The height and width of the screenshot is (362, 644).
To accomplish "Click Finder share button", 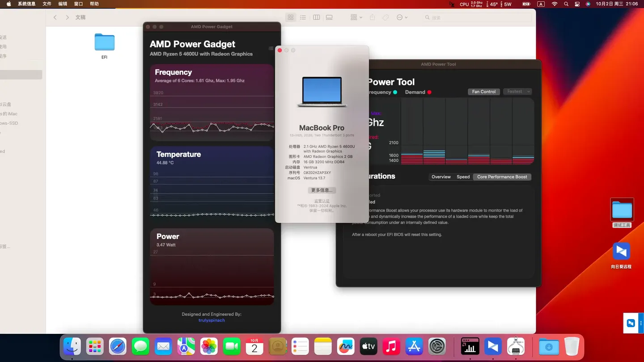I will pos(373,17).
